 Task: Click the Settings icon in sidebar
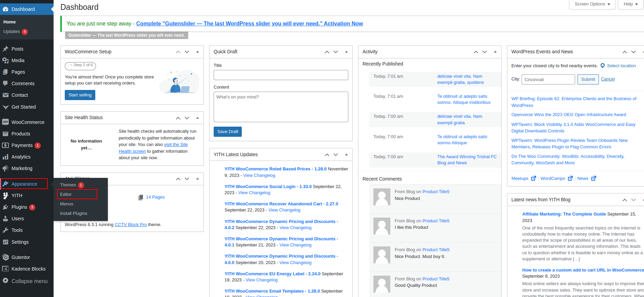click(x=5, y=242)
